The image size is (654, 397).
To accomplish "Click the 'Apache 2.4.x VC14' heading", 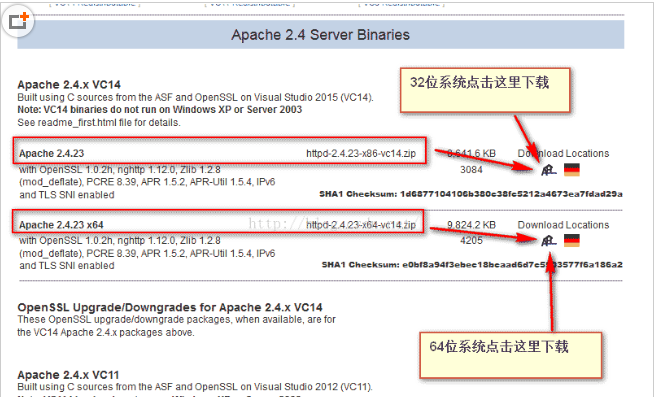I will (x=69, y=85).
